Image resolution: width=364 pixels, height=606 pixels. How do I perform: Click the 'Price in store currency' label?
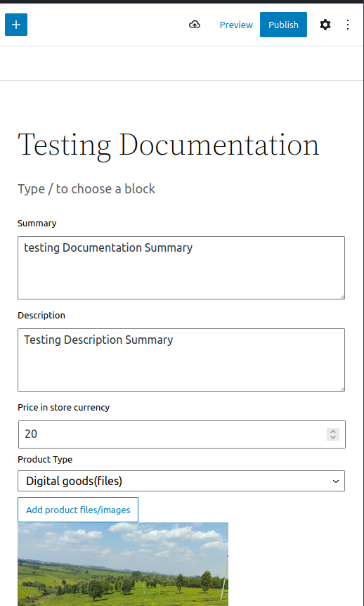pyautogui.click(x=64, y=407)
